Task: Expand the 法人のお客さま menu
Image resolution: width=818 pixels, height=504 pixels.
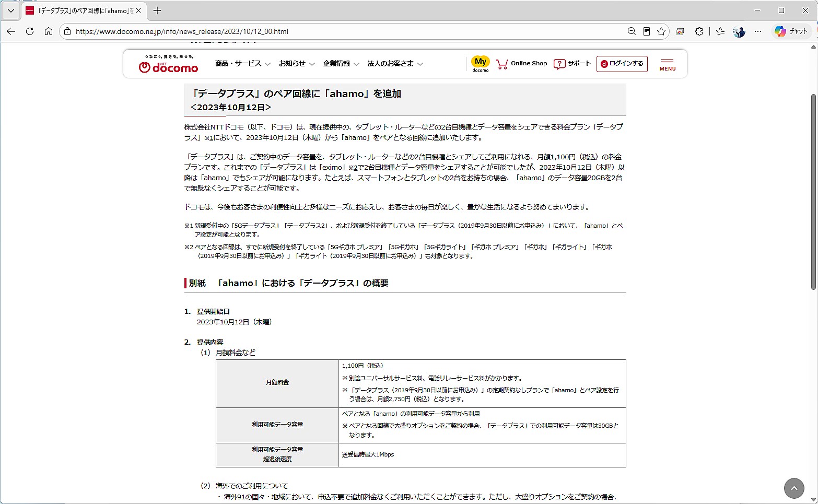Action: (395, 64)
